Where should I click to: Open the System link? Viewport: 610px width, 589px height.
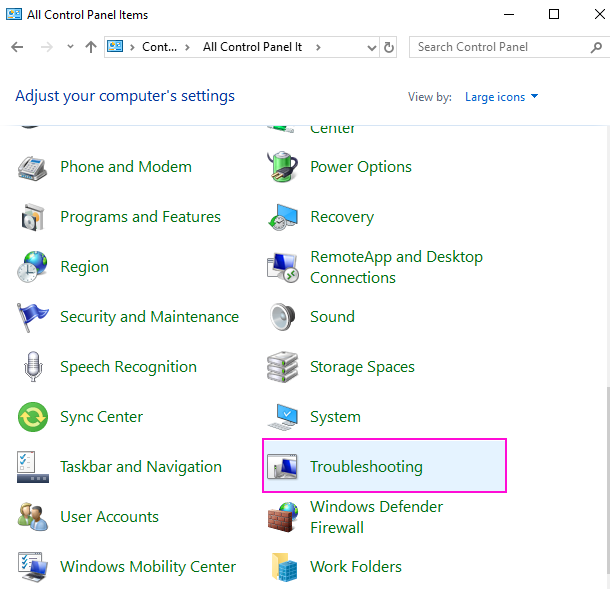[335, 417]
